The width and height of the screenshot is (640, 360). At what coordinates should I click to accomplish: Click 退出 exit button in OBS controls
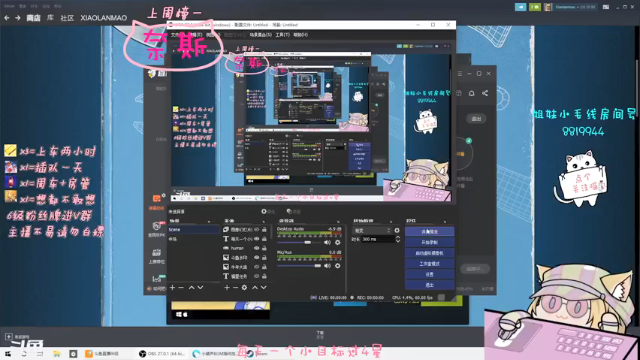coord(429,285)
